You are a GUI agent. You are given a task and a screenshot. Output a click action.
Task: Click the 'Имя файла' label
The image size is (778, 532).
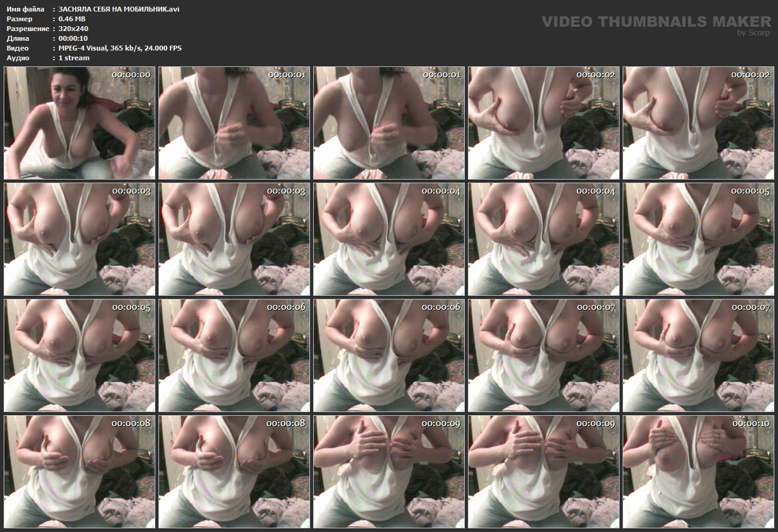pos(25,9)
